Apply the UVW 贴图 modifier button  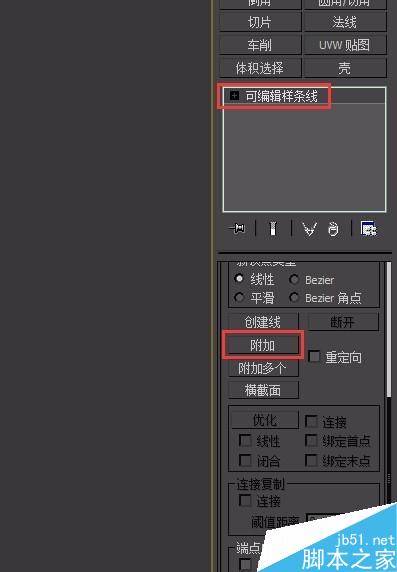click(344, 45)
